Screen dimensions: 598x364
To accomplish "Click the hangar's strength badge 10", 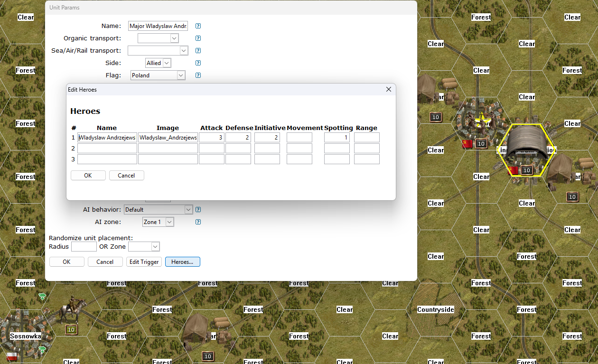I will [x=526, y=170].
